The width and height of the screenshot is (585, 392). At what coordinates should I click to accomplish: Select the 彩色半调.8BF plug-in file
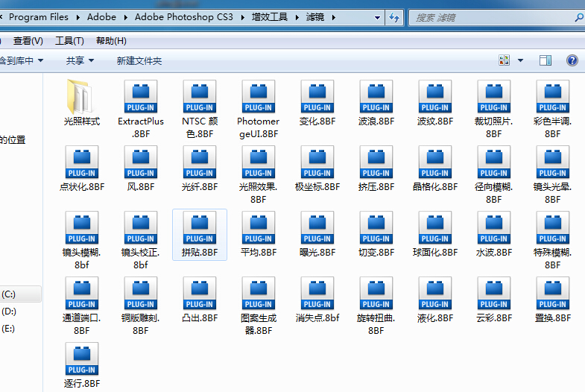552,108
